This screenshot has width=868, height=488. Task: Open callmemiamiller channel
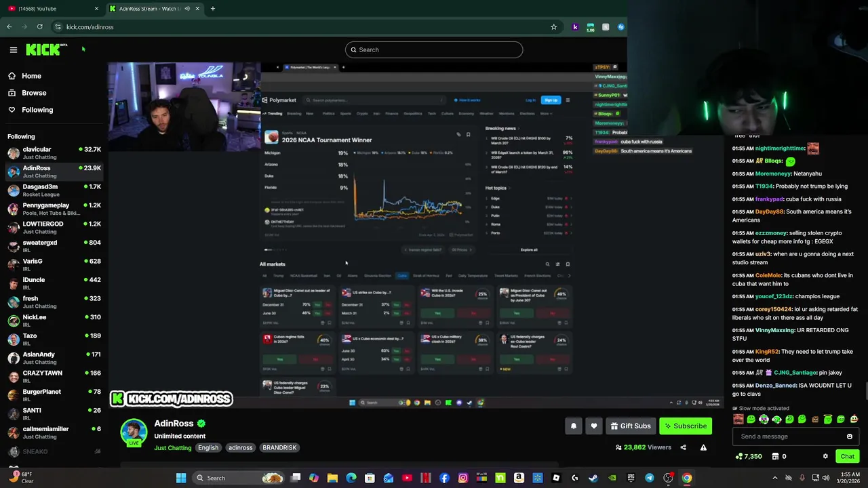click(x=53, y=432)
